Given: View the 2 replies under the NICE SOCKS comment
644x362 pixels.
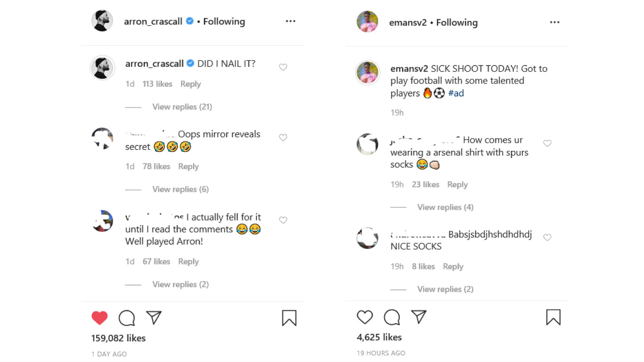Looking at the screenshot, I should (x=445, y=289).
